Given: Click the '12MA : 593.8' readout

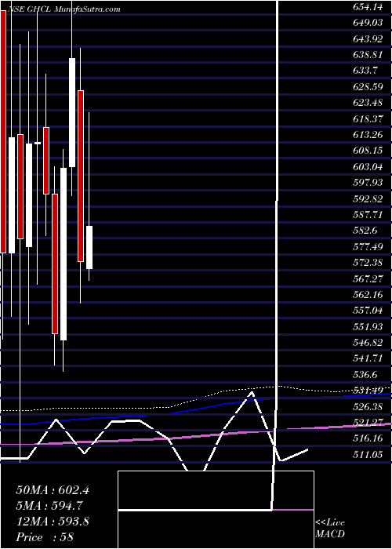Looking at the screenshot, I should [53, 522].
